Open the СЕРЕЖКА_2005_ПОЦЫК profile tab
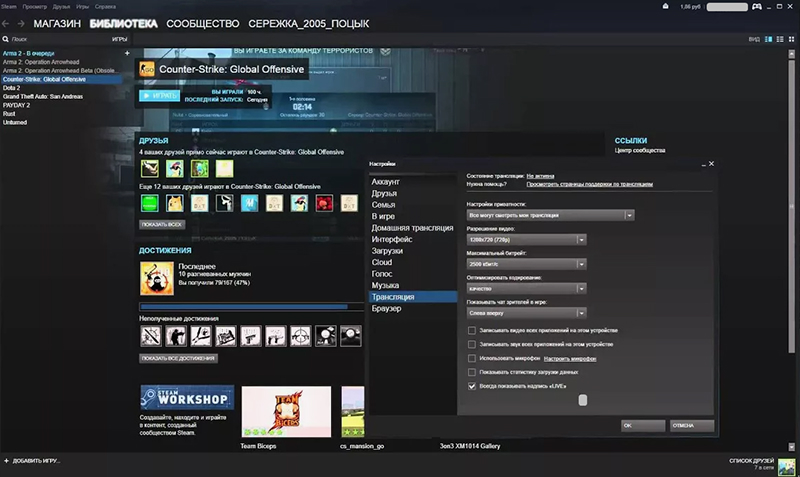This screenshot has height=477, width=800. point(309,23)
